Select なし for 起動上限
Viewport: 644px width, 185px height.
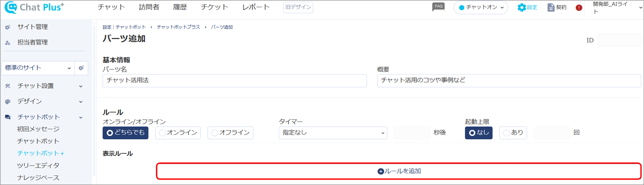click(479, 133)
